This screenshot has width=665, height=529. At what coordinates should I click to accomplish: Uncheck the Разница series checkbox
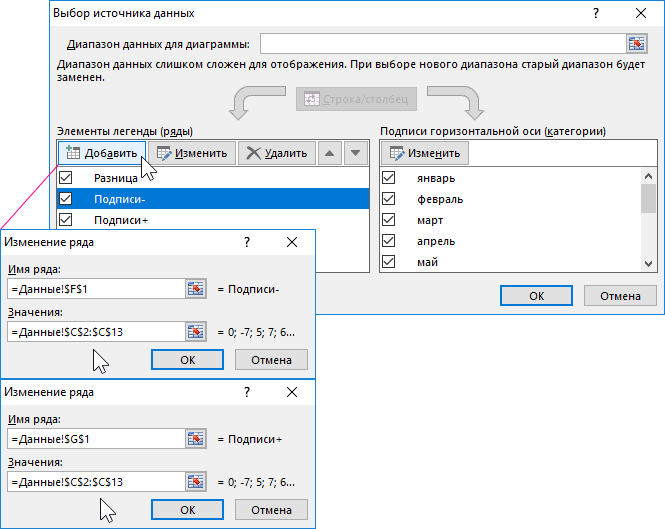[66, 177]
